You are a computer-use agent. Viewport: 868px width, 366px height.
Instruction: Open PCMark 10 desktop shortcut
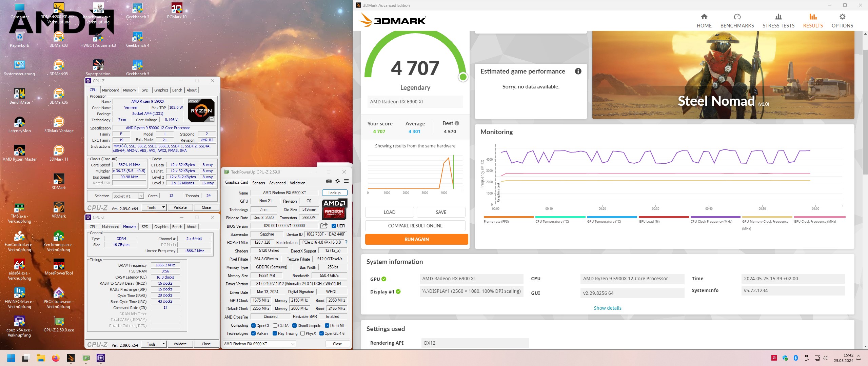tap(177, 11)
